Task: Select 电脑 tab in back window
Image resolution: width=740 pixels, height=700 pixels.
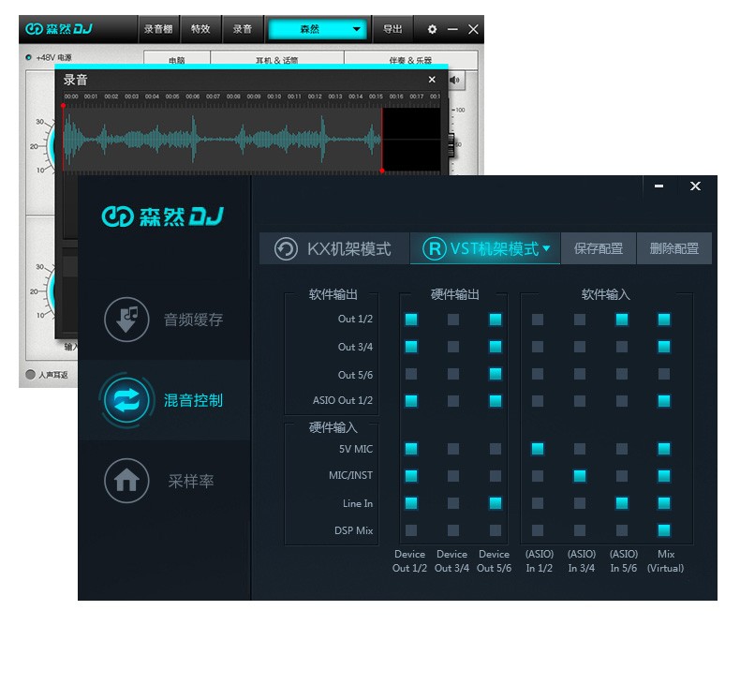Action: pos(177,59)
